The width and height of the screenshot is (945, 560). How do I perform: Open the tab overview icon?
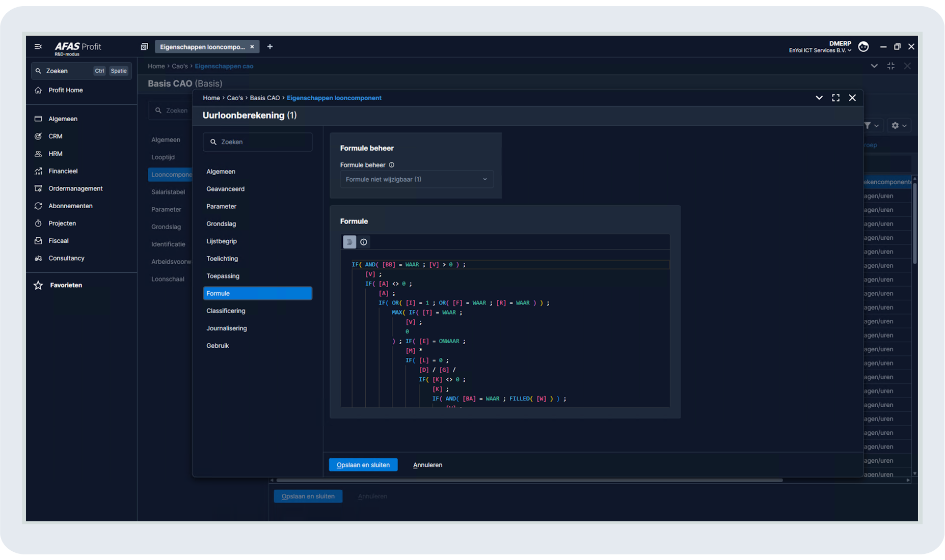point(144,47)
